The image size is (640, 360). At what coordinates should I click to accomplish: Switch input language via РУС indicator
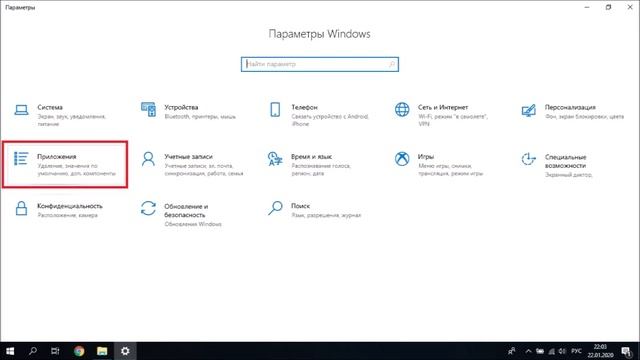click(x=576, y=351)
